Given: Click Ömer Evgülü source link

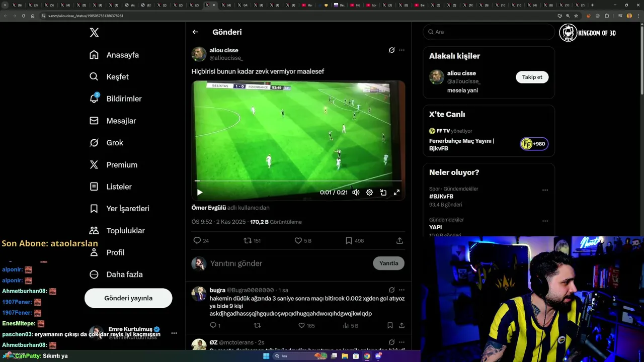Looking at the screenshot, I should pyautogui.click(x=209, y=208).
